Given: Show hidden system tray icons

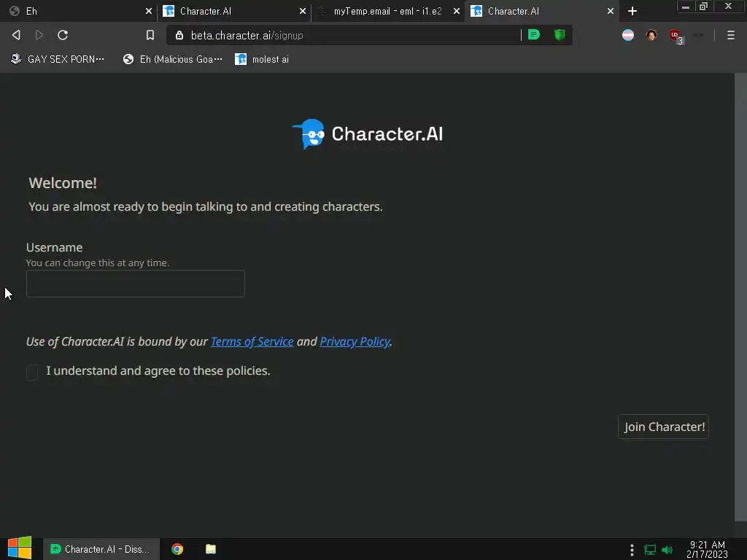Looking at the screenshot, I should coord(632,550).
